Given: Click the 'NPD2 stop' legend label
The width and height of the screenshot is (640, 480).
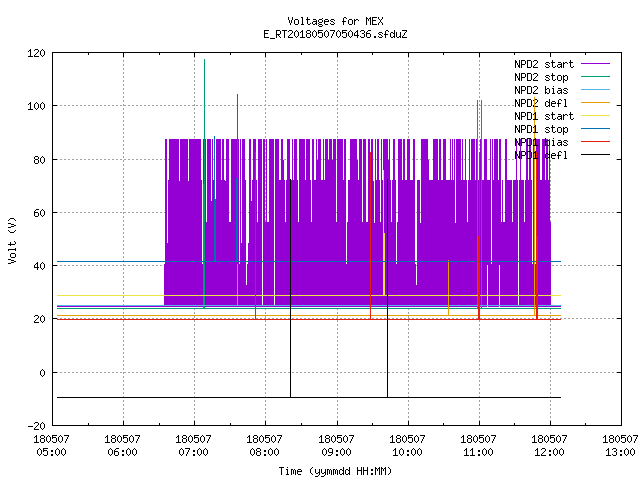Looking at the screenshot, I should 541,77.
